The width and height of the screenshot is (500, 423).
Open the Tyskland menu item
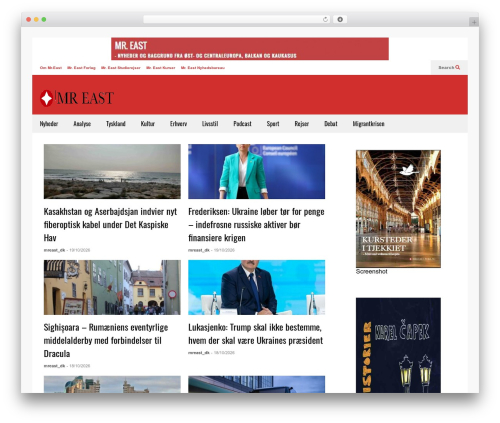(x=116, y=124)
